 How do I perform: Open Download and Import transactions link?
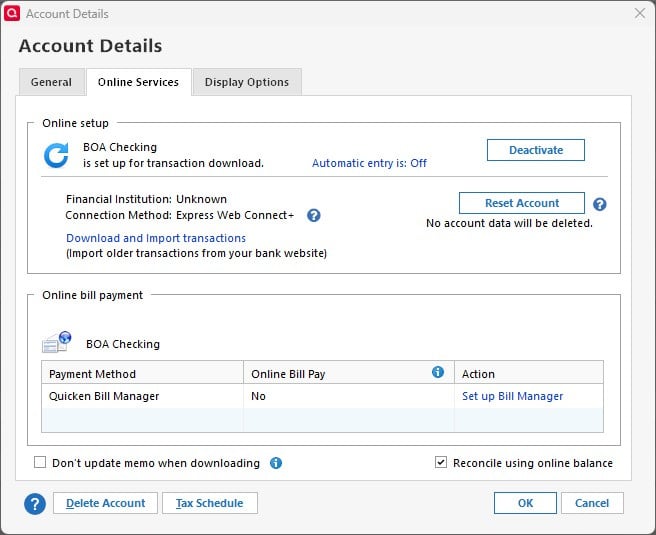click(x=156, y=238)
